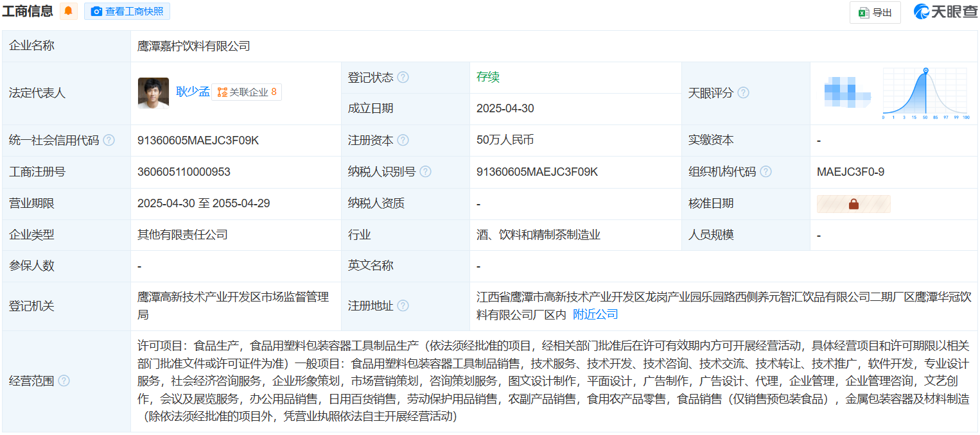This screenshot has width=980, height=435.
Task: Click the 导出 export button
Action: coord(875,12)
